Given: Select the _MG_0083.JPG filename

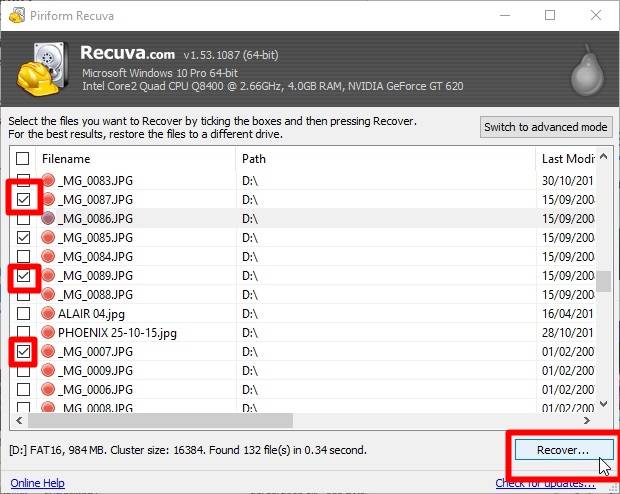Looking at the screenshot, I should coord(95,181).
